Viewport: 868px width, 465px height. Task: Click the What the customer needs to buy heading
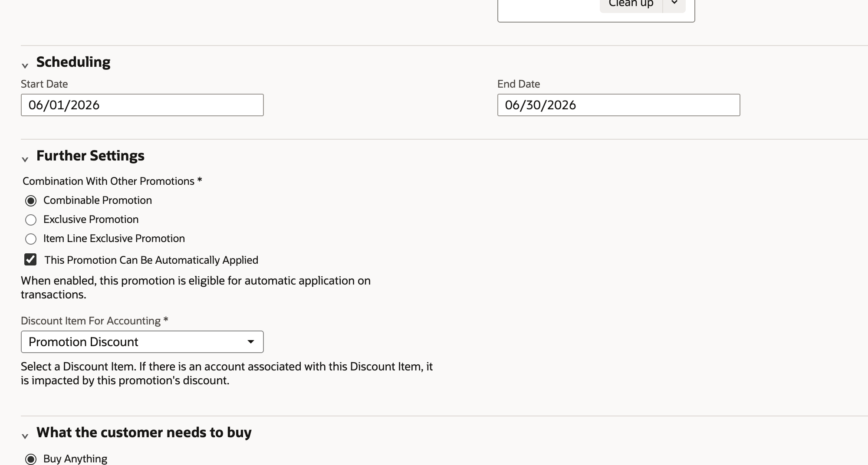(144, 432)
